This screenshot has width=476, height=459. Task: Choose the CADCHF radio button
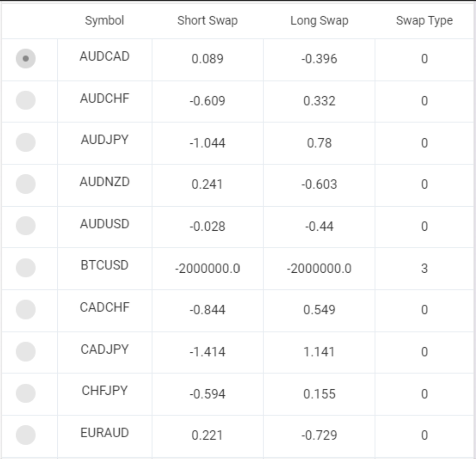[x=25, y=309]
